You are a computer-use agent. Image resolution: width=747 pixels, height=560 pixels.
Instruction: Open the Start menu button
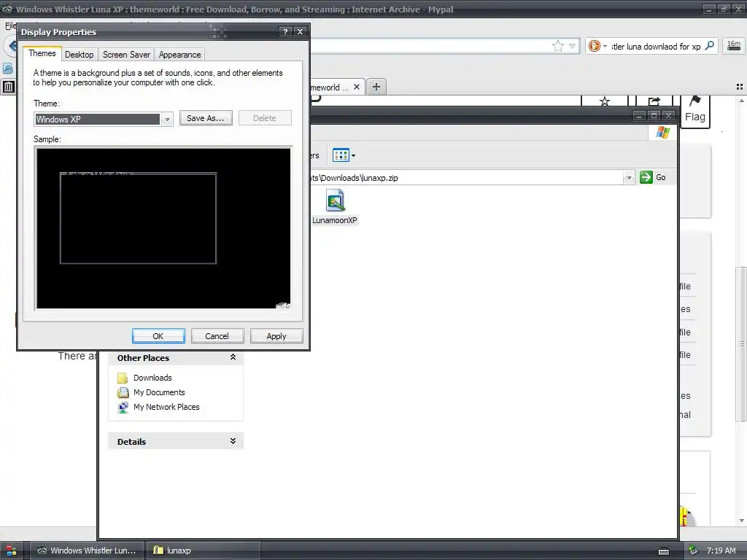pyautogui.click(x=11, y=551)
